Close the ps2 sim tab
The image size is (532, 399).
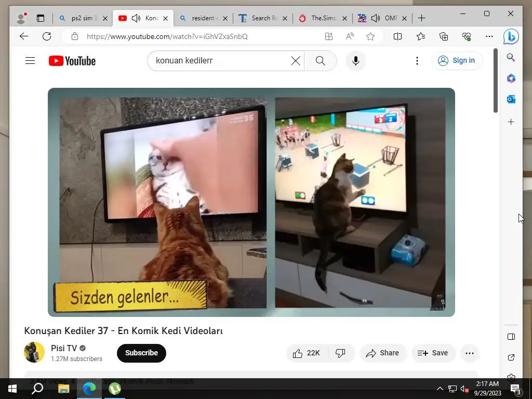[x=105, y=18]
